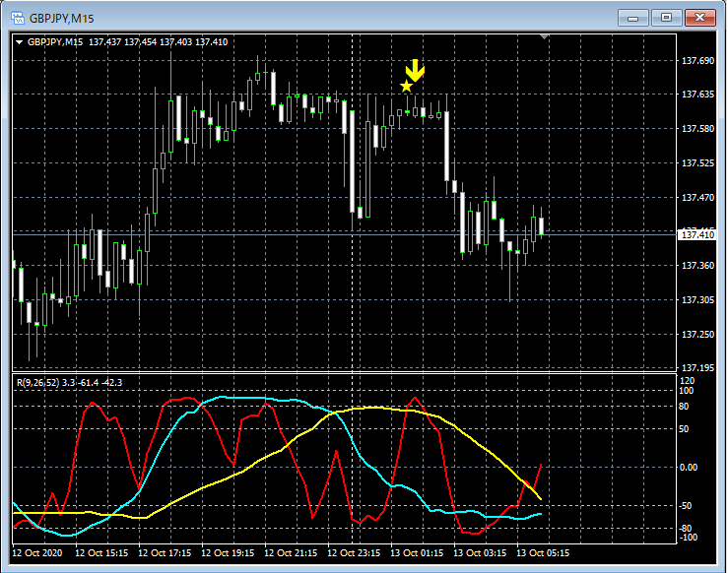The width and height of the screenshot is (728, 573).
Task: Click the 137.580 price scale label
Action: coord(697,129)
